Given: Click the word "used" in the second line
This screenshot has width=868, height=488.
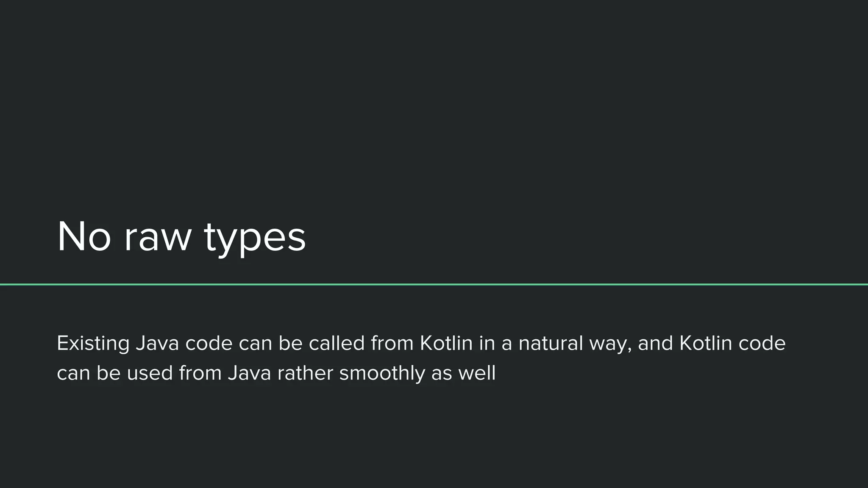Looking at the screenshot, I should tap(150, 373).
